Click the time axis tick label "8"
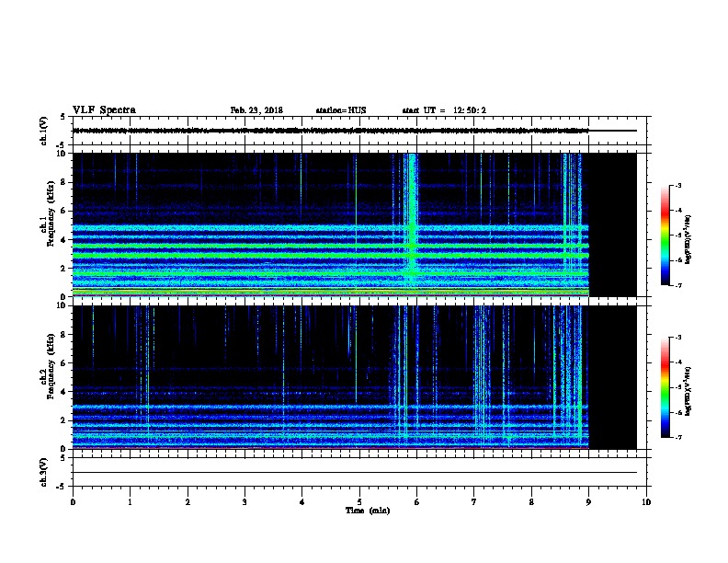Viewport: 728px width, 563px height. point(531,501)
